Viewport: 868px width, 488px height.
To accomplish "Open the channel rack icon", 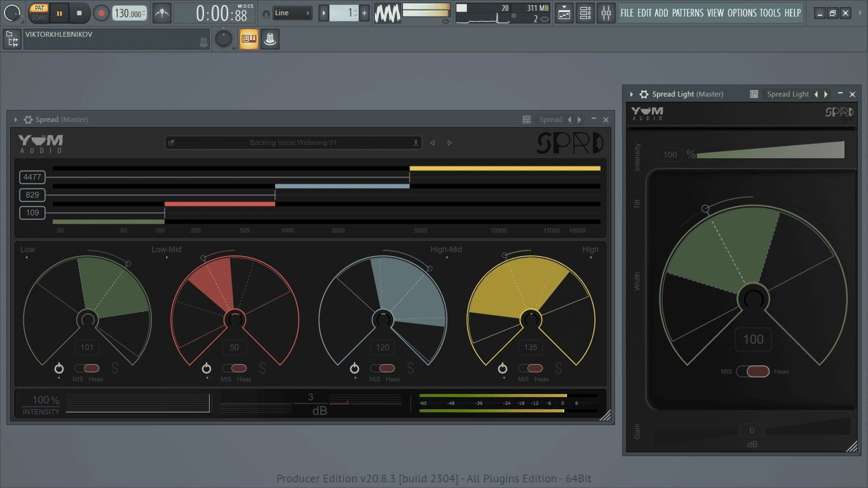I will [585, 13].
